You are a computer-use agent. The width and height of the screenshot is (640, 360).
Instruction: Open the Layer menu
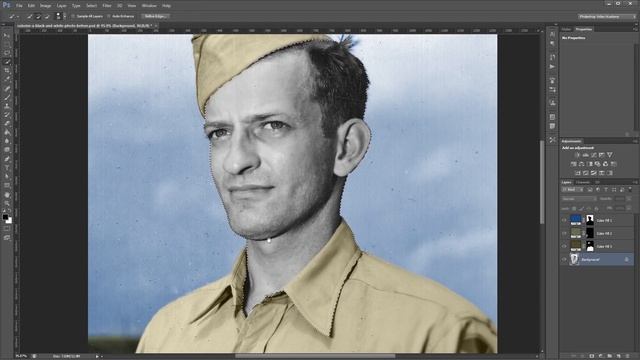(x=62, y=6)
